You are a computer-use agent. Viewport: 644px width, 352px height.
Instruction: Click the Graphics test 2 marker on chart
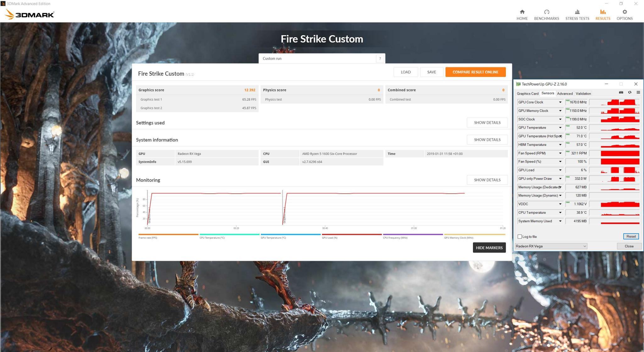[284, 215]
